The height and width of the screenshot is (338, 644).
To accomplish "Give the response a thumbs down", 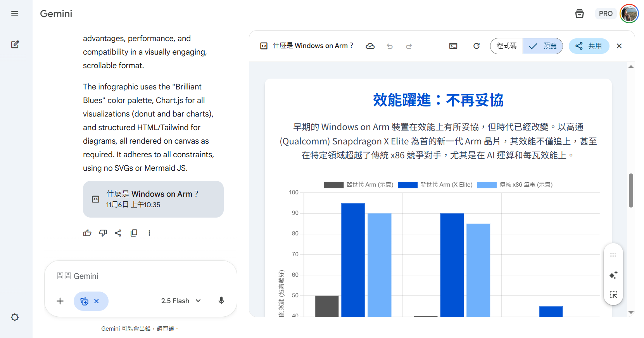I will (103, 233).
